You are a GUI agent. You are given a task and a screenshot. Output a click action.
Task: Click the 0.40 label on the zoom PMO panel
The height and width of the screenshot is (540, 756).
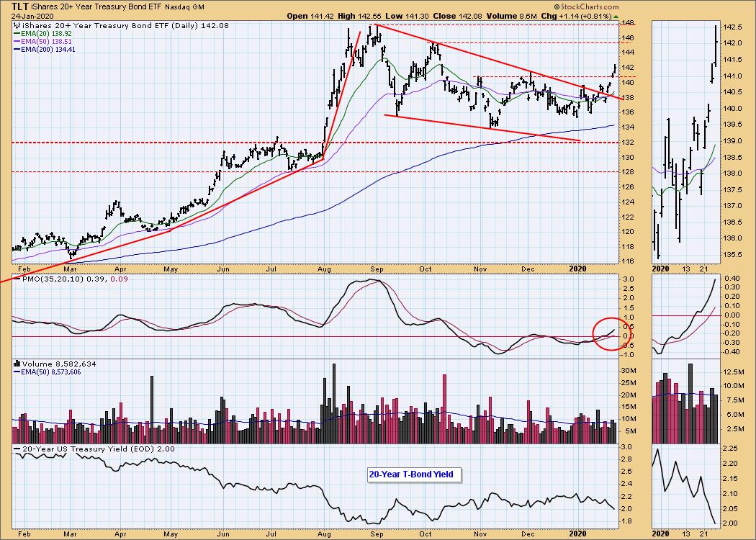pos(731,278)
